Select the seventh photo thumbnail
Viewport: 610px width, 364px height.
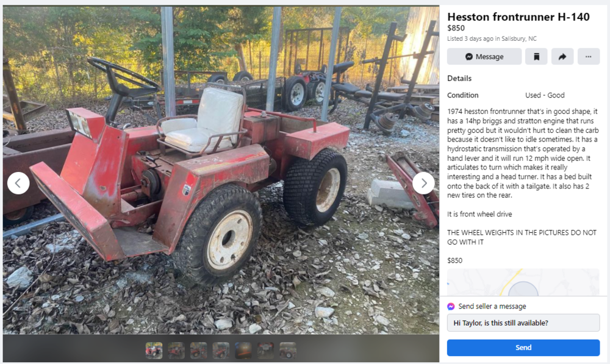(288, 351)
